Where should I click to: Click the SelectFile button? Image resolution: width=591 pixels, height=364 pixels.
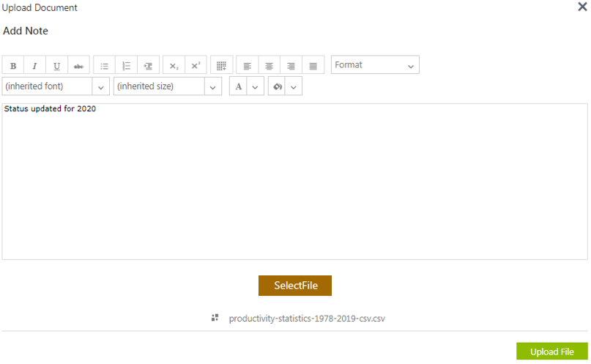point(295,286)
